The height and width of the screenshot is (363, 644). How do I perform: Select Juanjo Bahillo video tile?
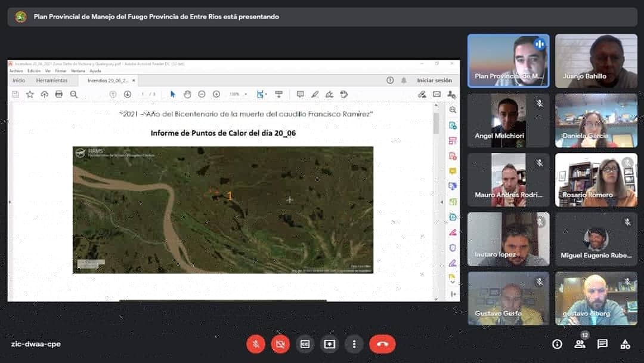coord(596,61)
